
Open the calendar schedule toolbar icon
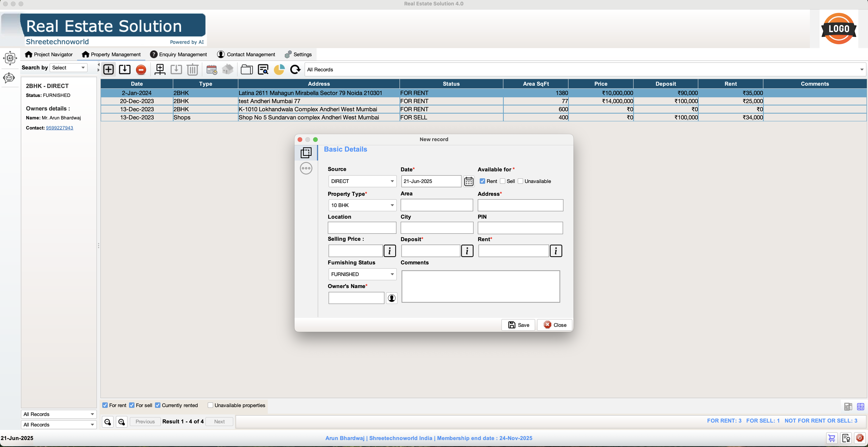tap(212, 69)
